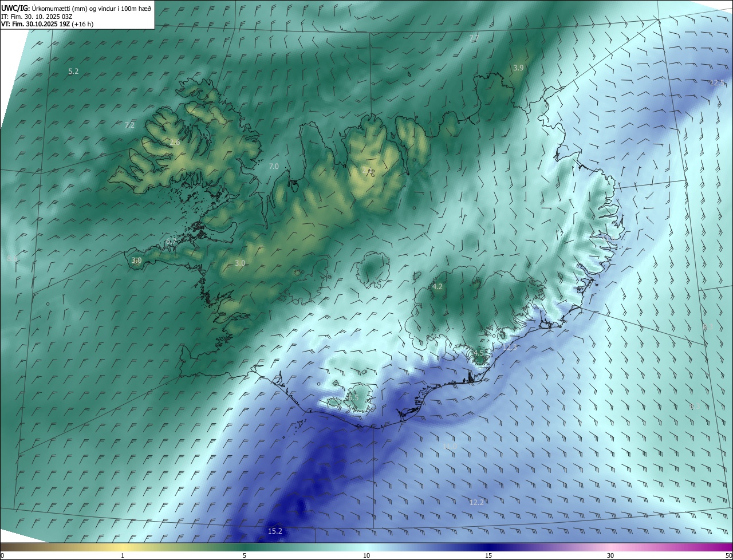
Task: Click the 3.9 value label on the map
Action: [x=518, y=68]
